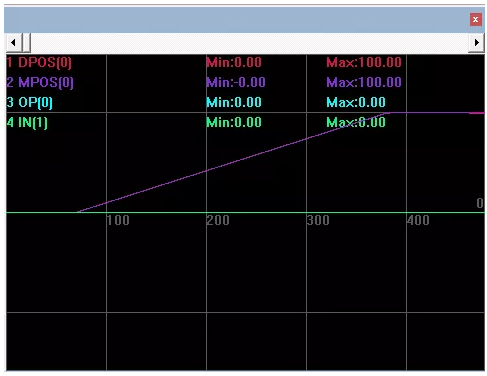Click the horizontal scrollbar thumb
The image size is (487, 376).
coord(26,43)
